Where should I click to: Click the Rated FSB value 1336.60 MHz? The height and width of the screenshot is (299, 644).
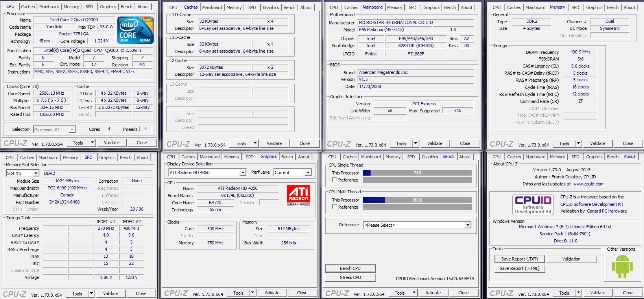(x=52, y=114)
